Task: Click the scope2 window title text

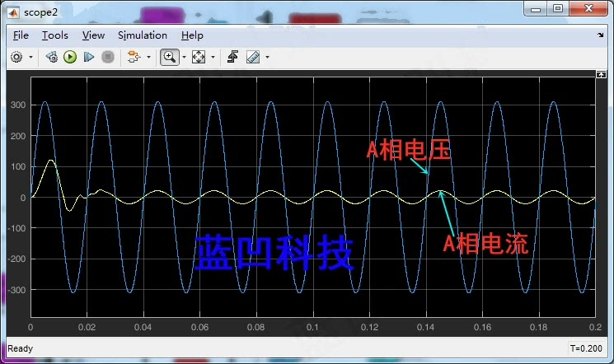Action: (x=40, y=12)
